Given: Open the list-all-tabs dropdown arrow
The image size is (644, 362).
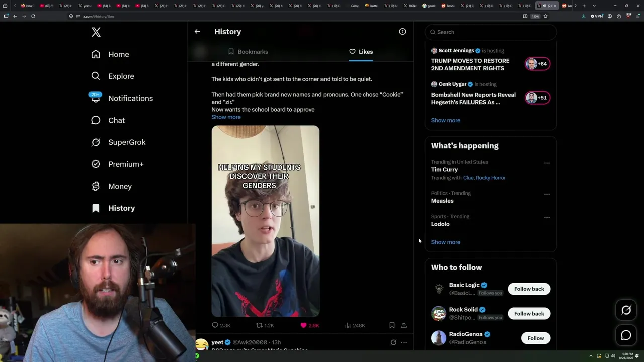Looking at the screenshot, I should (594, 6).
